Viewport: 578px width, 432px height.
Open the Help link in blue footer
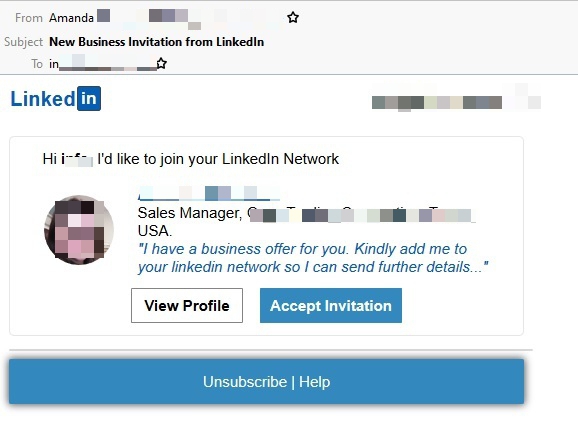tap(314, 382)
